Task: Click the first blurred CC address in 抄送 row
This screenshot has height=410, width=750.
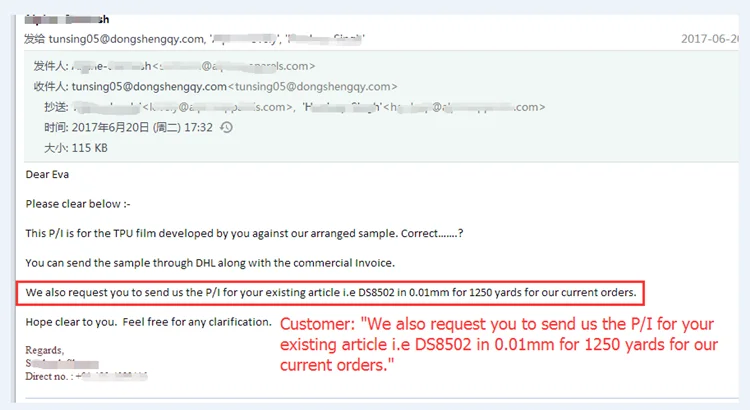Action: pos(217,107)
